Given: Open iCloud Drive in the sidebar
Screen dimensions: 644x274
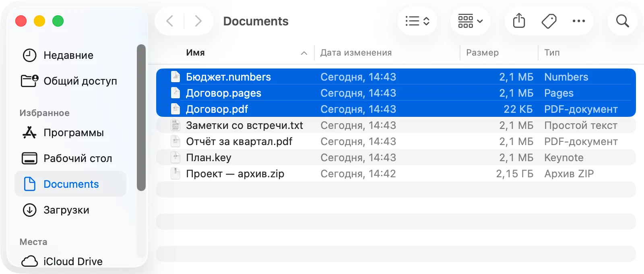Looking at the screenshot, I should coord(70,262).
